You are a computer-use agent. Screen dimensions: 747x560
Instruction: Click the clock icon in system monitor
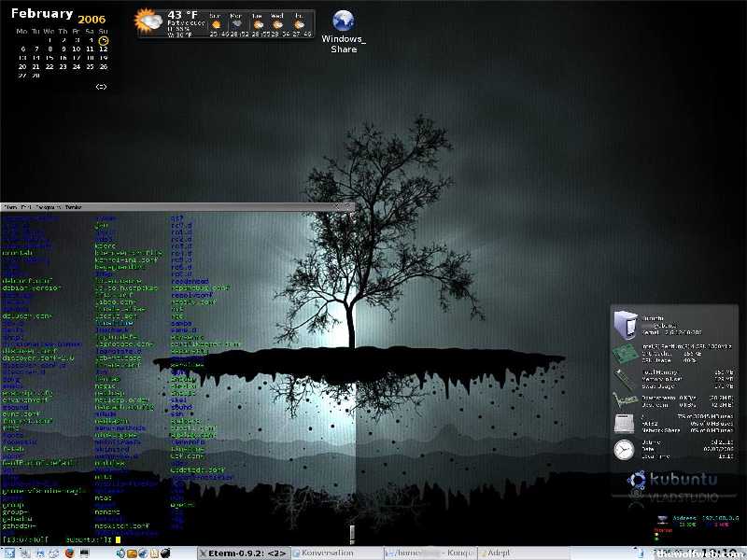click(623, 450)
